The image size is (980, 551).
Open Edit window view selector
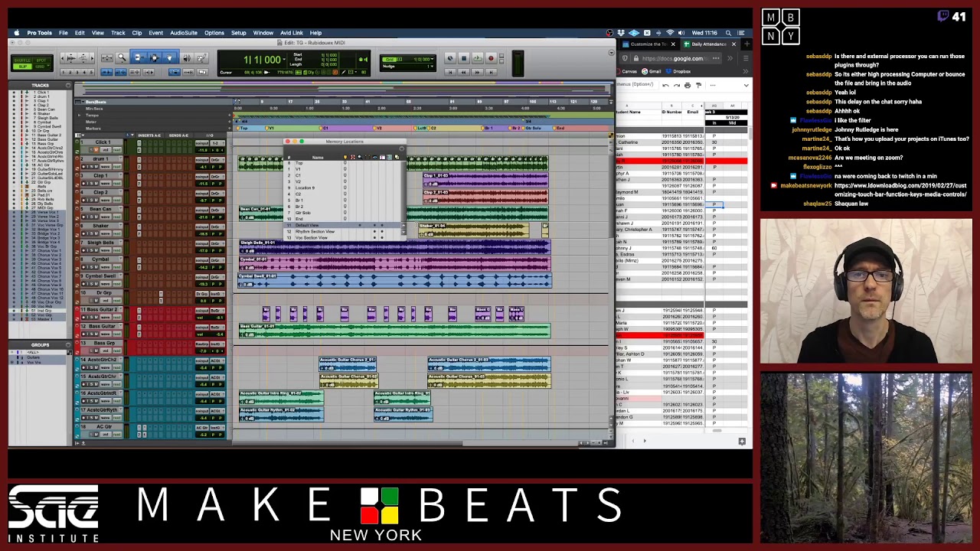(x=80, y=135)
